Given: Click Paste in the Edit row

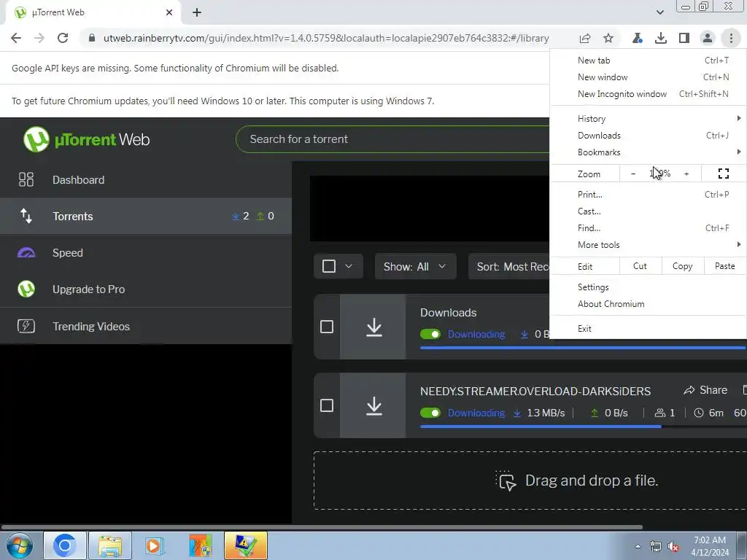Looking at the screenshot, I should [x=725, y=266].
